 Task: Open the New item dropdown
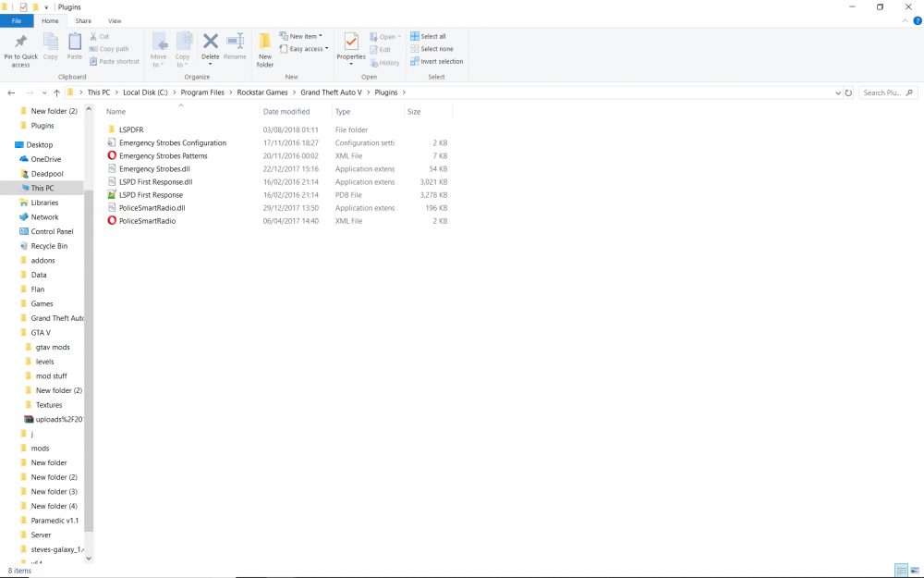click(x=300, y=37)
